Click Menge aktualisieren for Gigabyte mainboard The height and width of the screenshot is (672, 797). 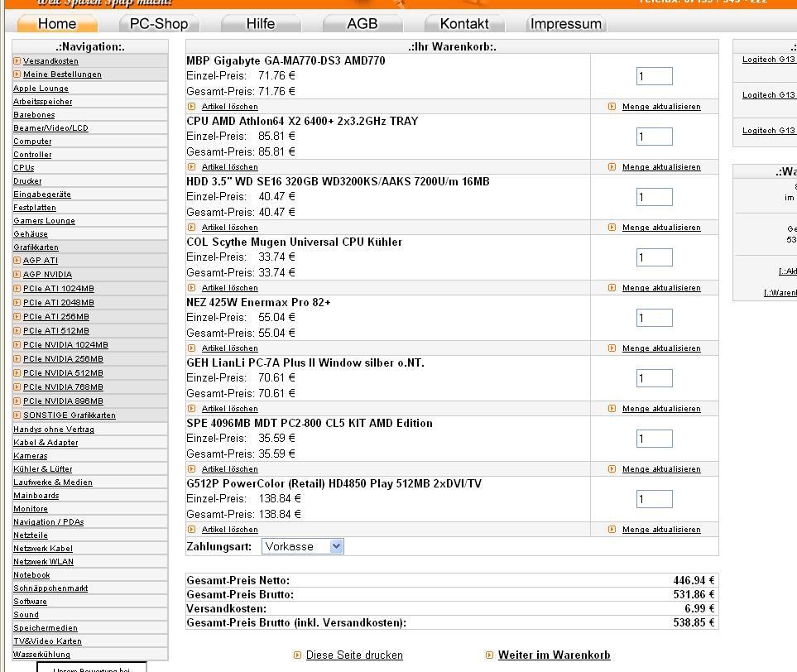click(x=661, y=107)
